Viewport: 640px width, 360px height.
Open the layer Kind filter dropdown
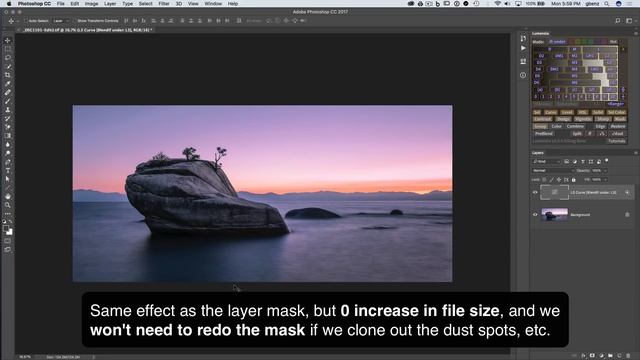pos(546,162)
